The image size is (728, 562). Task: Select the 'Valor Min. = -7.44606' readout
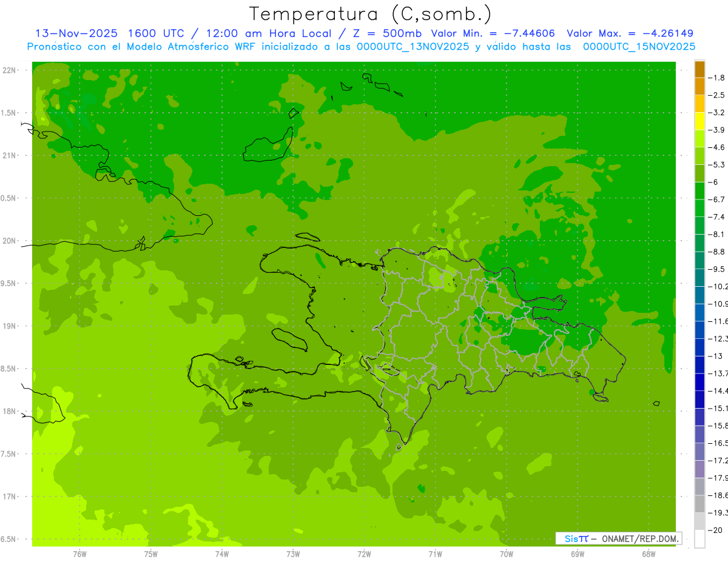(x=493, y=33)
